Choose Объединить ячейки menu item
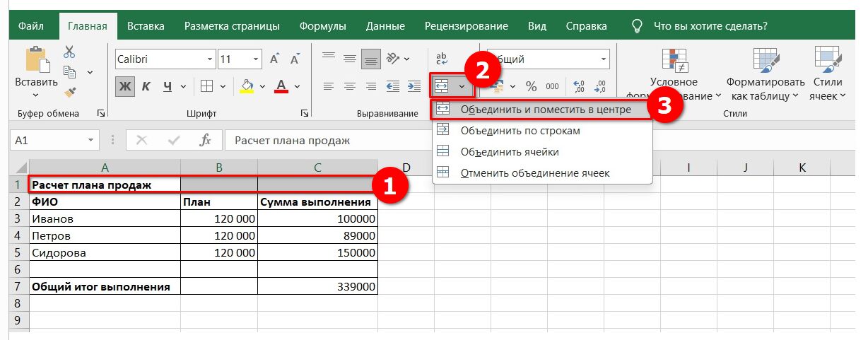Image resolution: width=868 pixels, height=340 pixels. point(542,151)
